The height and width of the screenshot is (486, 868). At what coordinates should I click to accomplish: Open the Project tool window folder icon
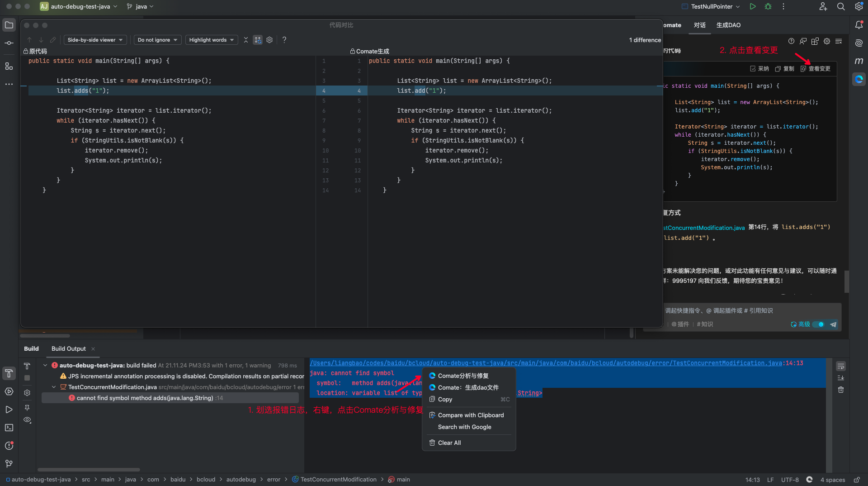tap(9, 25)
